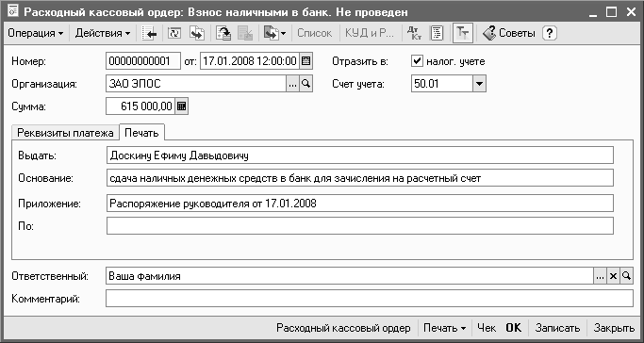Click the Список toolbar button
The width and height of the screenshot is (644, 343).
tap(314, 34)
